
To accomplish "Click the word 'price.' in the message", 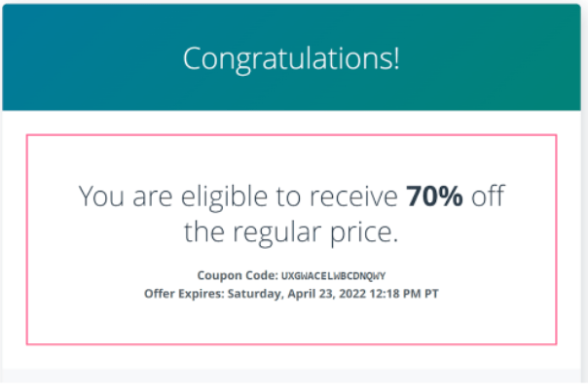I will [364, 233].
